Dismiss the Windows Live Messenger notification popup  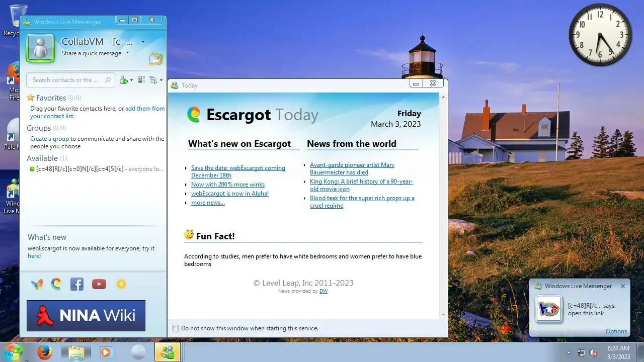pyautogui.click(x=623, y=286)
